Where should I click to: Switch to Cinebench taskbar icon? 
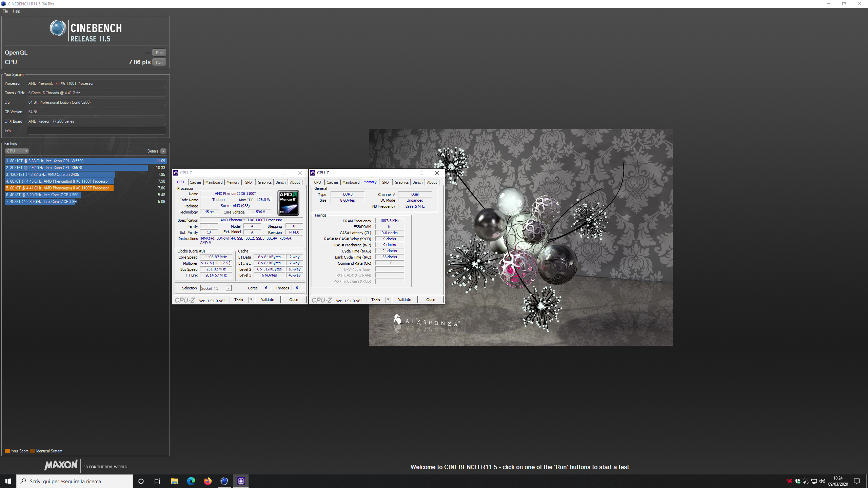tap(224, 481)
